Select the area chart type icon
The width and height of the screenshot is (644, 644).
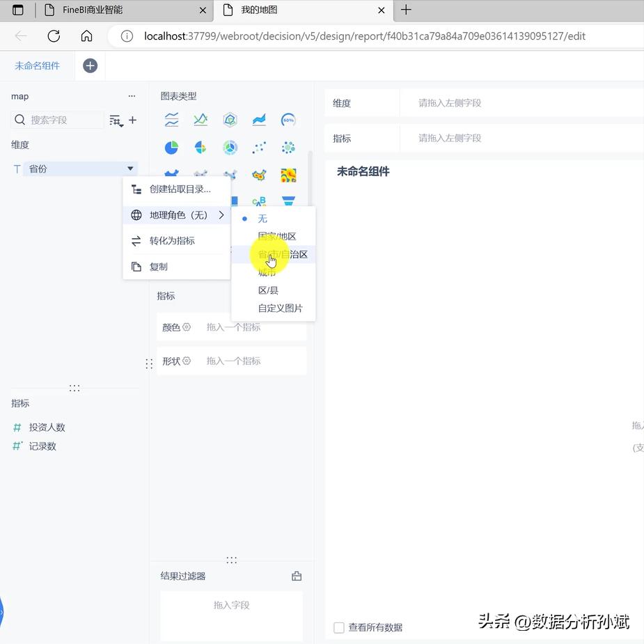click(x=259, y=119)
